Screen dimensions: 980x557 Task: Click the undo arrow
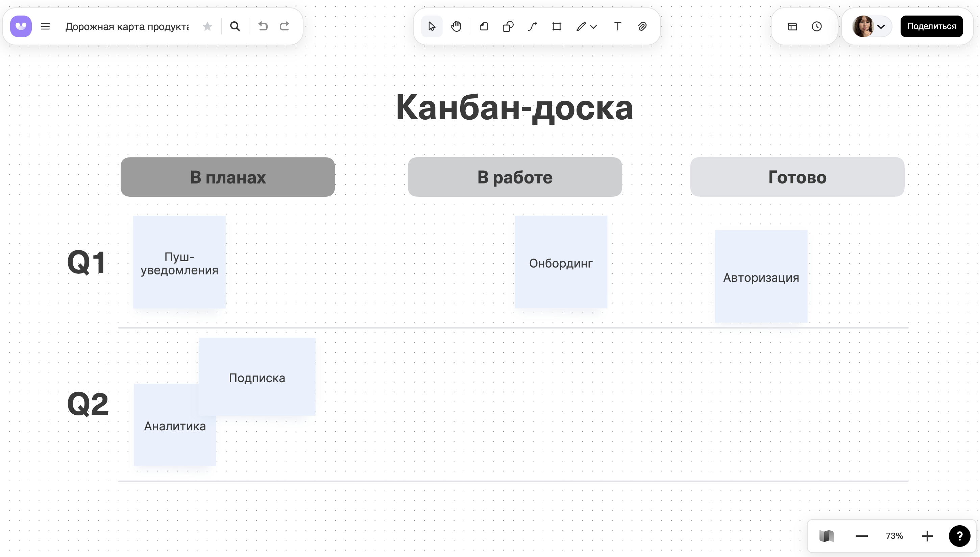(263, 26)
